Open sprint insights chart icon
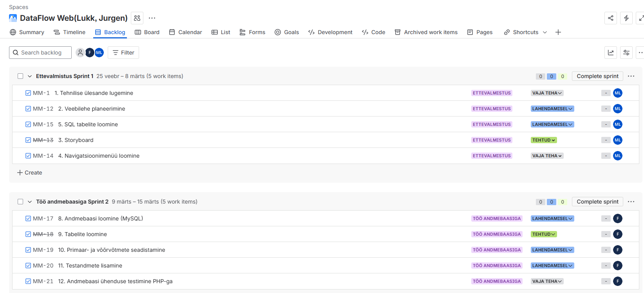Viewport: 644px width, 293px height. (610, 53)
